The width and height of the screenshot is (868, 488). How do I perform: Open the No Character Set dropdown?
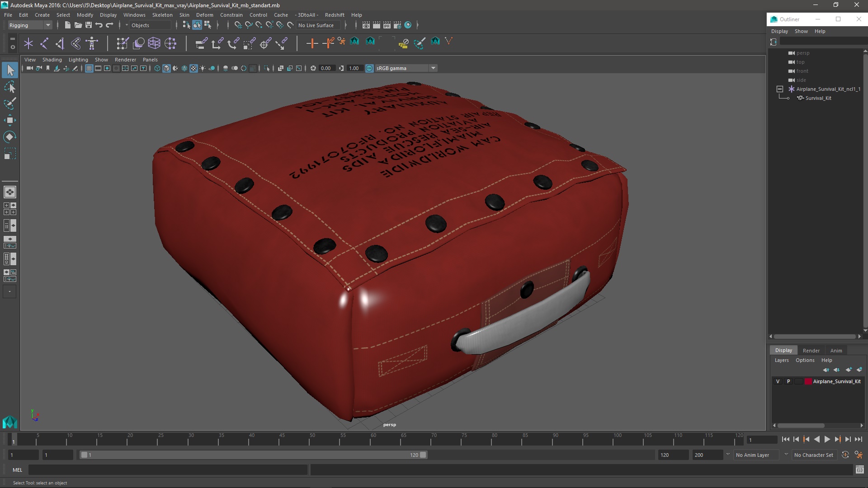(x=814, y=455)
